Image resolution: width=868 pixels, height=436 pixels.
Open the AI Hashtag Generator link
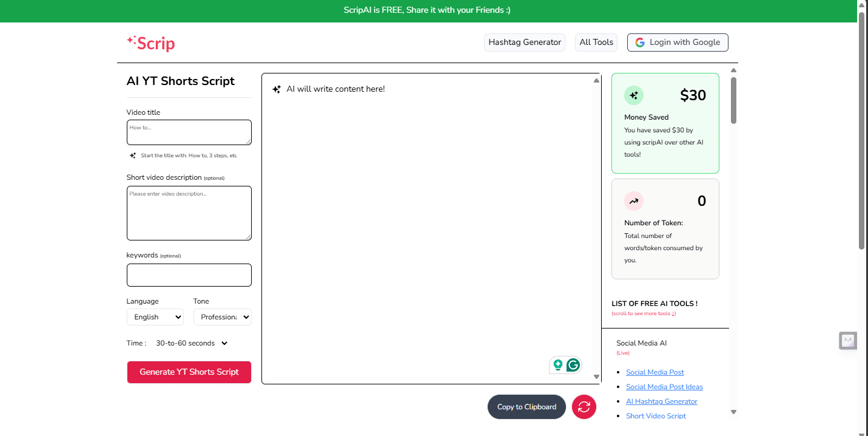pos(662,401)
